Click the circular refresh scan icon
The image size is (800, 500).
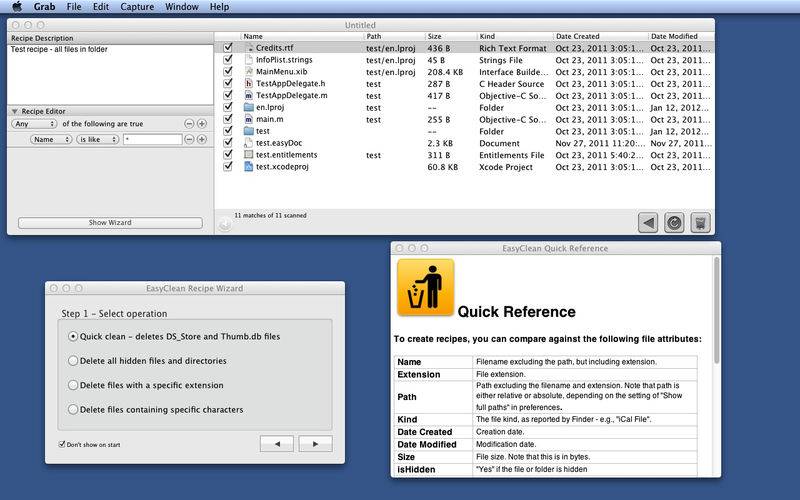pos(674,223)
